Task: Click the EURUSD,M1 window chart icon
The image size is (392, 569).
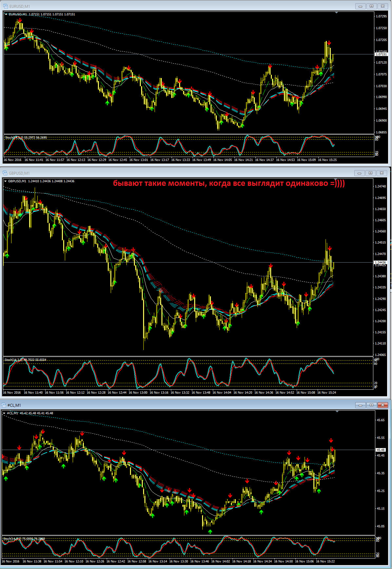Action: (5, 6)
